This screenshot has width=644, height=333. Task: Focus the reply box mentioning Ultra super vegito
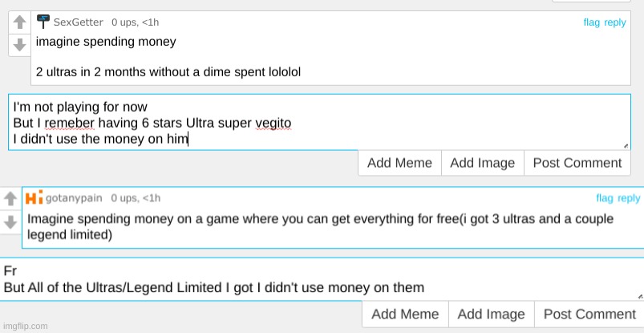(x=319, y=122)
